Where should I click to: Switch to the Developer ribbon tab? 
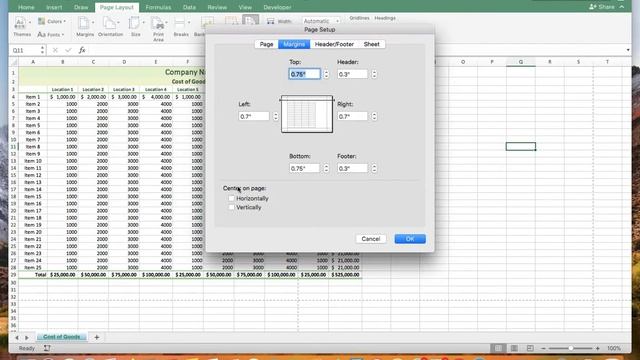point(277,7)
